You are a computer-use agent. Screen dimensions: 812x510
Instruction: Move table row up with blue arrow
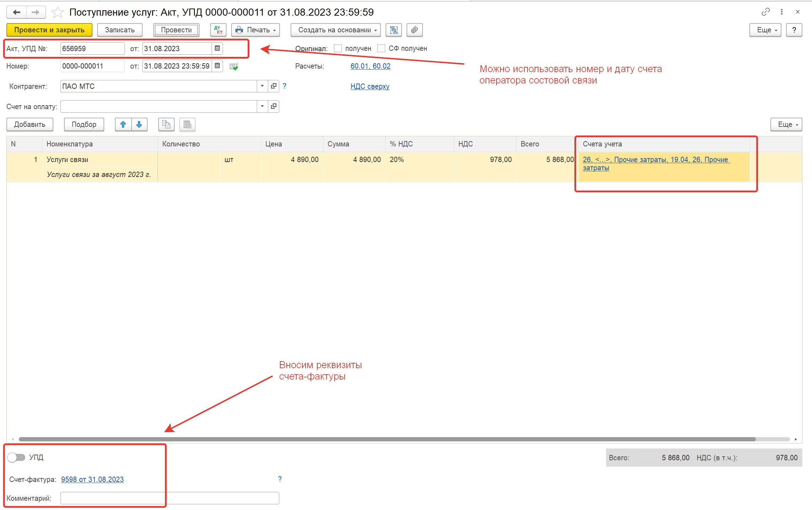(x=123, y=124)
